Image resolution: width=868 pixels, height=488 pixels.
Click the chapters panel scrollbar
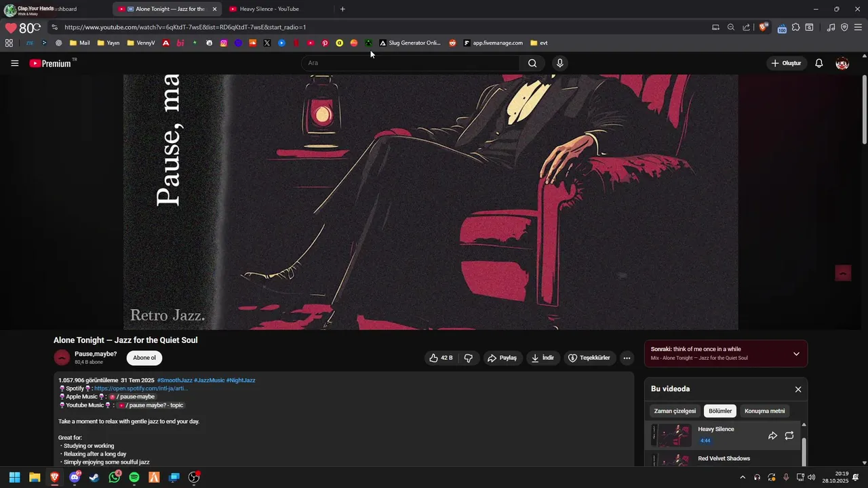coord(804,451)
